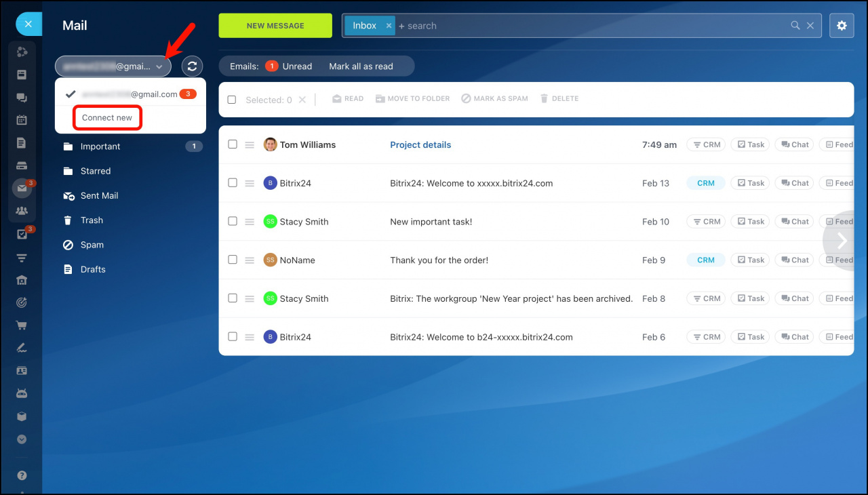Image resolution: width=868 pixels, height=495 pixels.
Task: Click Mark all as read
Action: point(361,66)
